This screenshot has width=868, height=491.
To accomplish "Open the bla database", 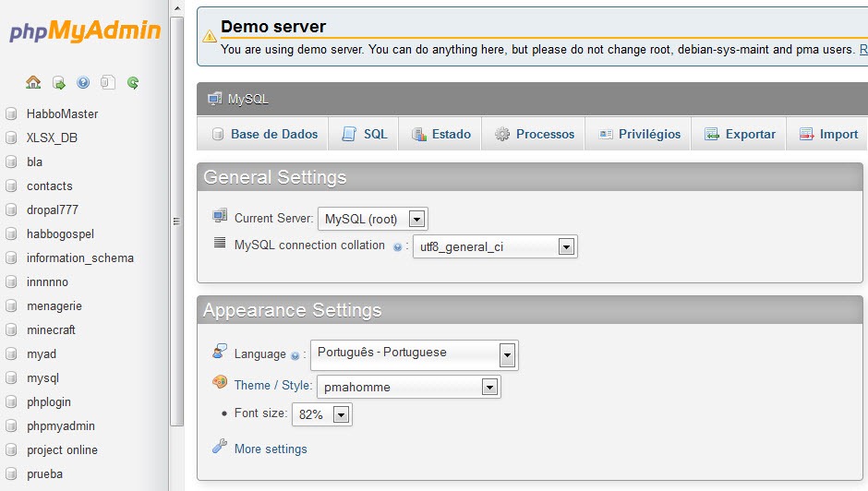I will 34,162.
